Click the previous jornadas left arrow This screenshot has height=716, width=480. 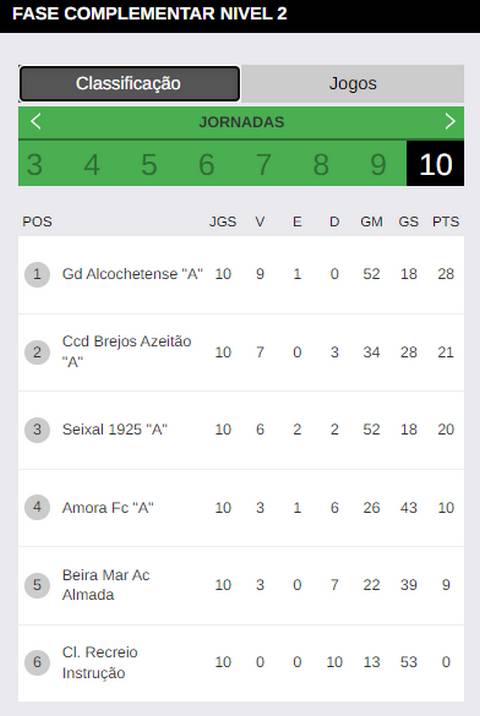(x=36, y=121)
